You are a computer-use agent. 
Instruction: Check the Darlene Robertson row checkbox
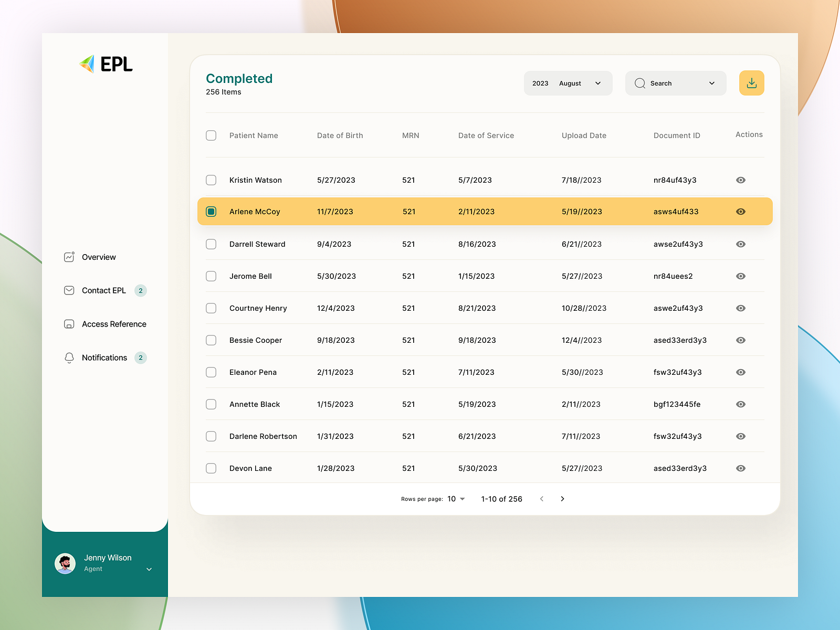coord(211,436)
